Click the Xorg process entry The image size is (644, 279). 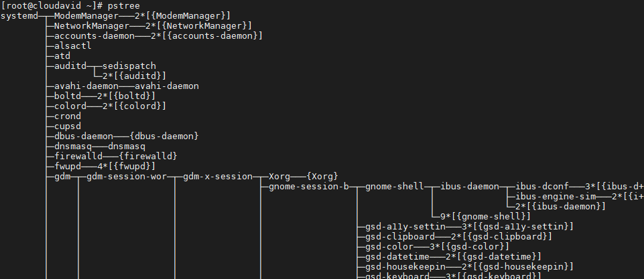(279, 177)
